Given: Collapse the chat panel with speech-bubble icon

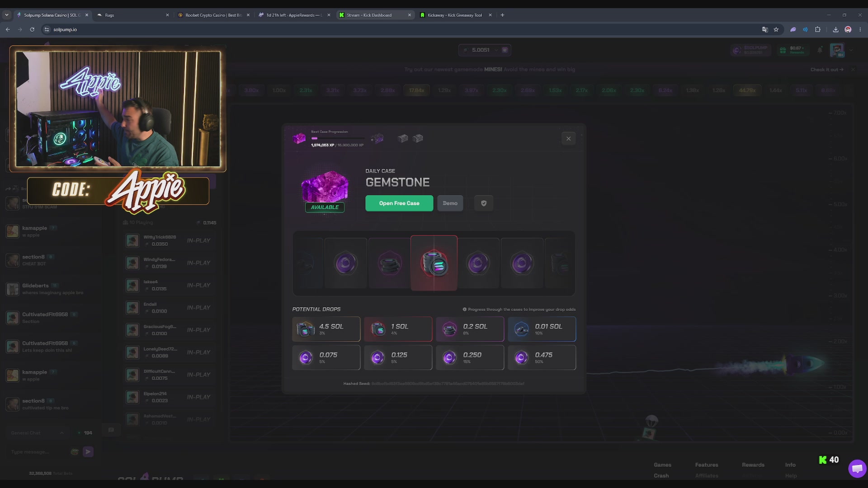Looking at the screenshot, I should 111,430.
